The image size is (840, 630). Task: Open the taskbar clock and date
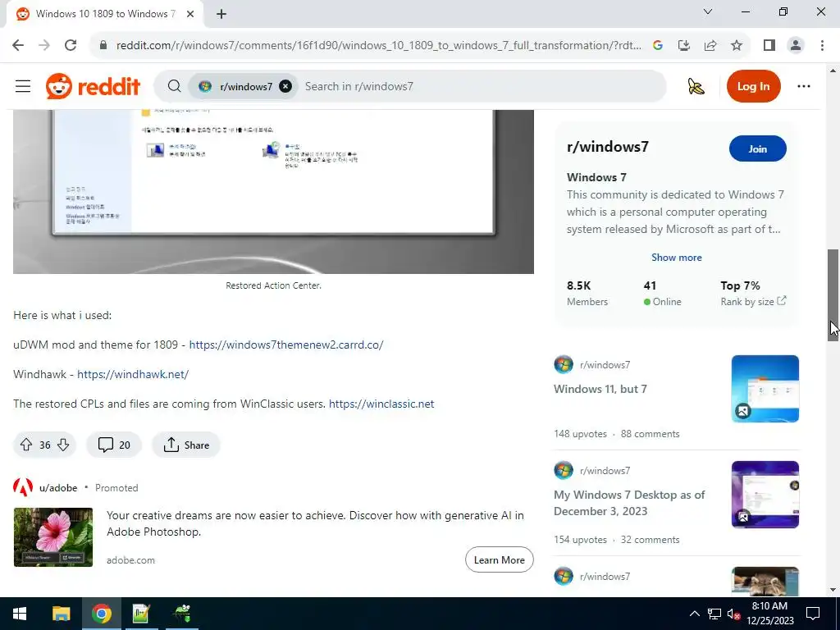pyautogui.click(x=769, y=614)
